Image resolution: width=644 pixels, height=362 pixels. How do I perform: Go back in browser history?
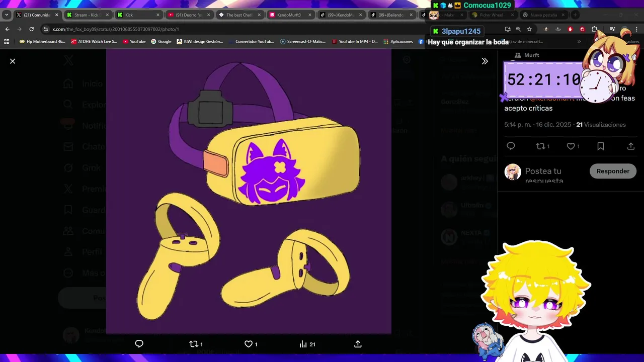[7, 29]
